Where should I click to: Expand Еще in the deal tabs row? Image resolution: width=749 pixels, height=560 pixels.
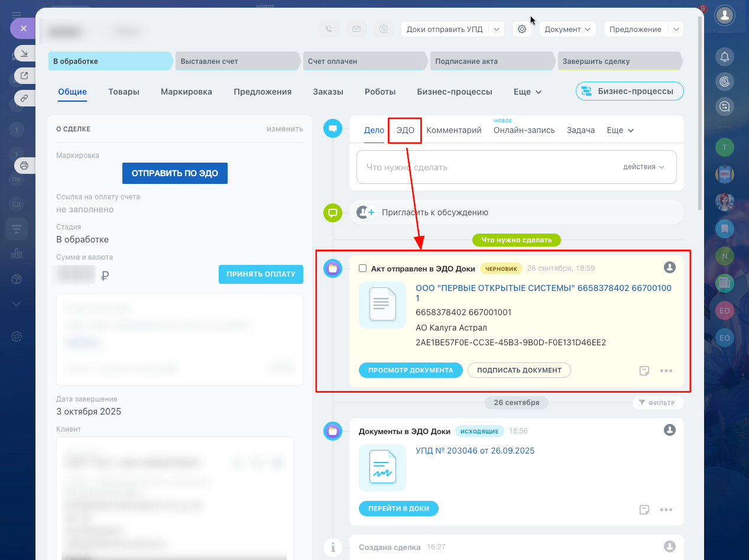(527, 92)
